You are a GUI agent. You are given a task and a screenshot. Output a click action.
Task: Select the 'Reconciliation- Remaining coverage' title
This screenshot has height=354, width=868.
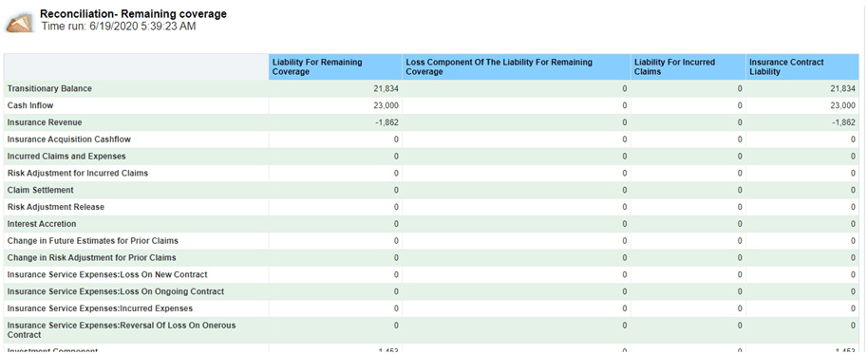pyautogui.click(x=133, y=14)
